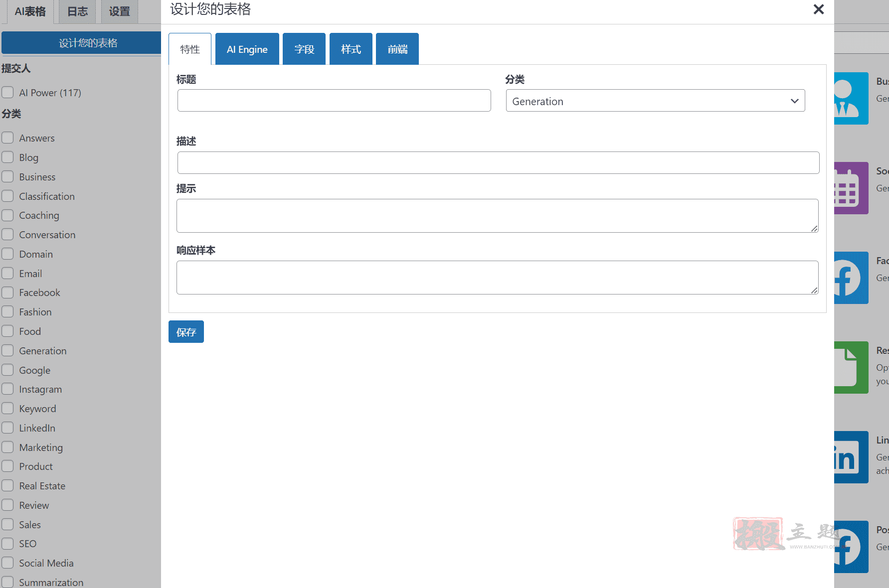889x588 pixels.
Task: Select the LinkedIn checkbox
Action: click(7, 428)
